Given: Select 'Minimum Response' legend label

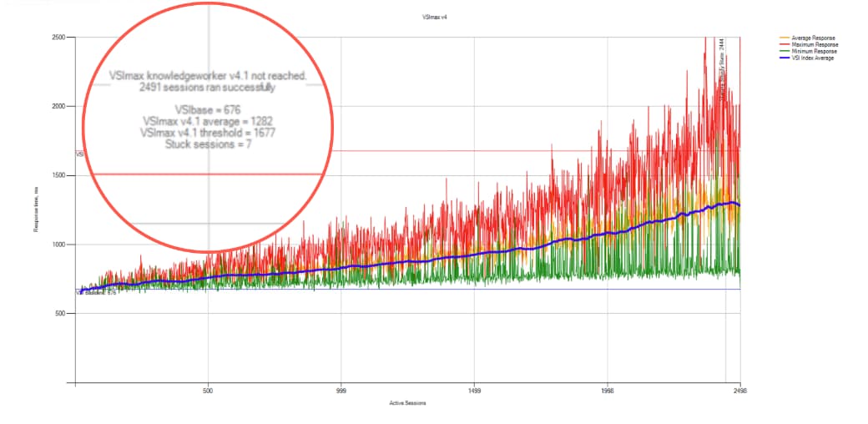Looking at the screenshot, I should (814, 51).
